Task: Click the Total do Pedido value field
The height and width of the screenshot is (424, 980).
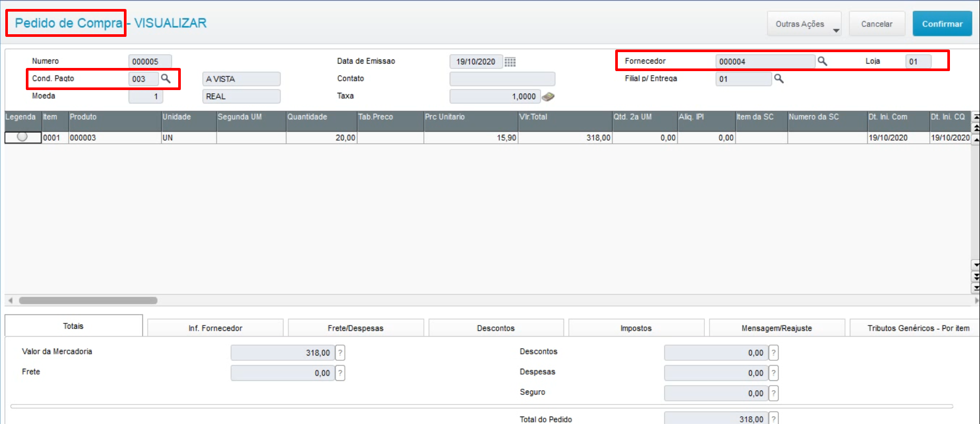Action: click(x=716, y=419)
